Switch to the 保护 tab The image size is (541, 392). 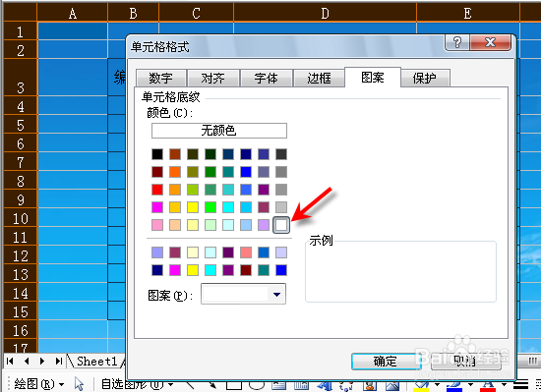click(x=425, y=79)
